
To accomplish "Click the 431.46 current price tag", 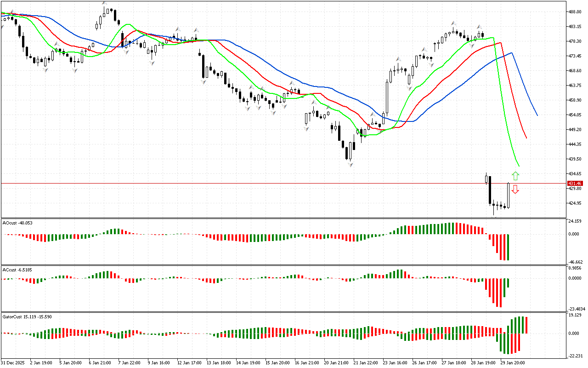I will pos(575,184).
